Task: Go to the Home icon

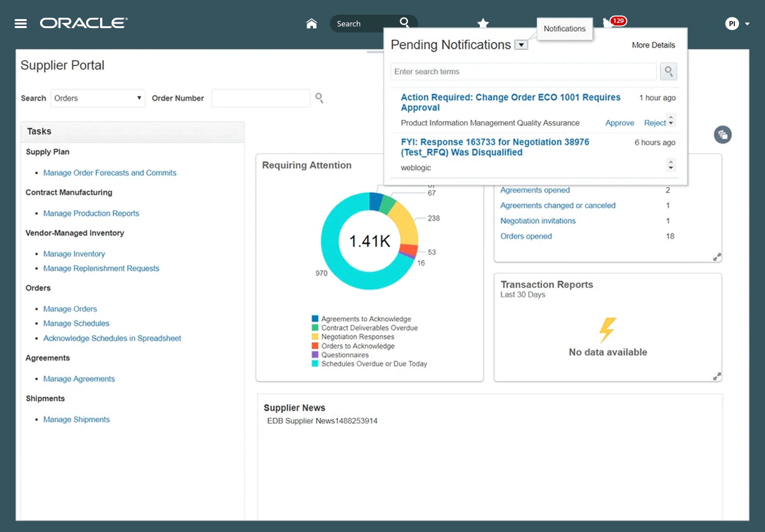Action: pos(312,24)
